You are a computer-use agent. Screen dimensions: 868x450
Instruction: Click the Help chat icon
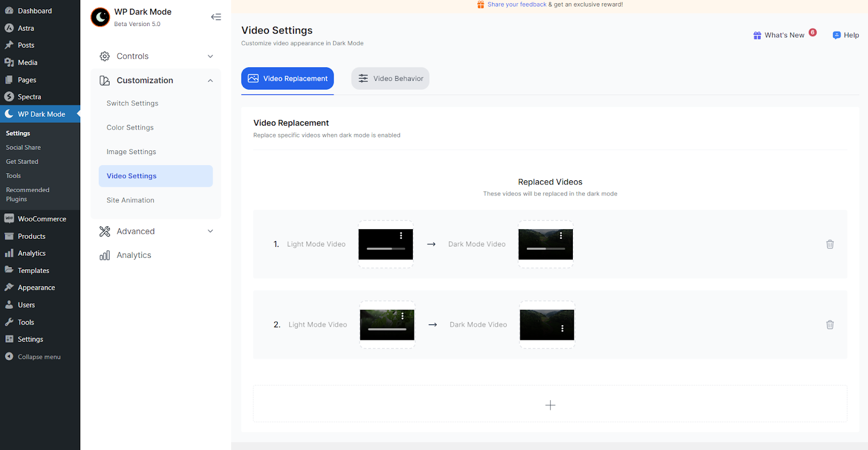click(837, 35)
